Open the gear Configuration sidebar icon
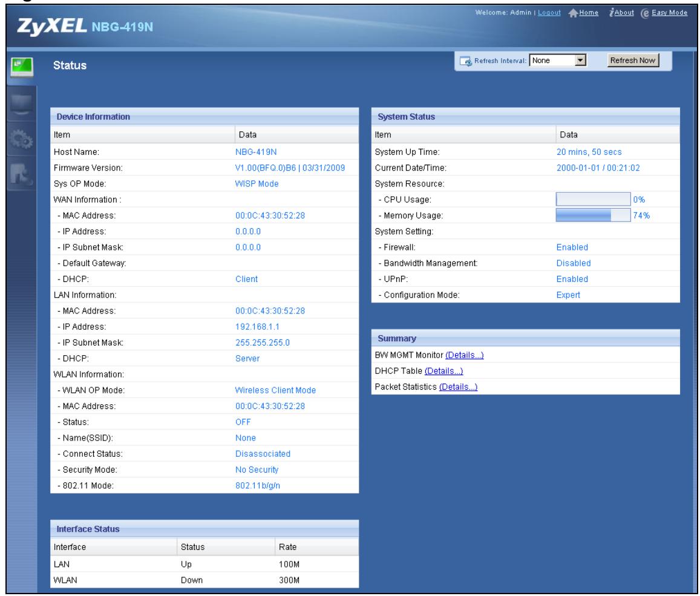 point(21,140)
